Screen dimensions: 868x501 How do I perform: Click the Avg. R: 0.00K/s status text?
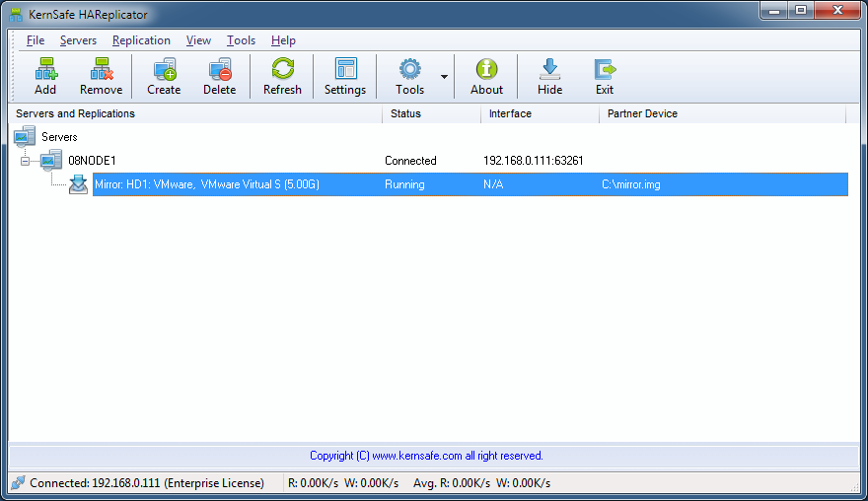coord(481,482)
